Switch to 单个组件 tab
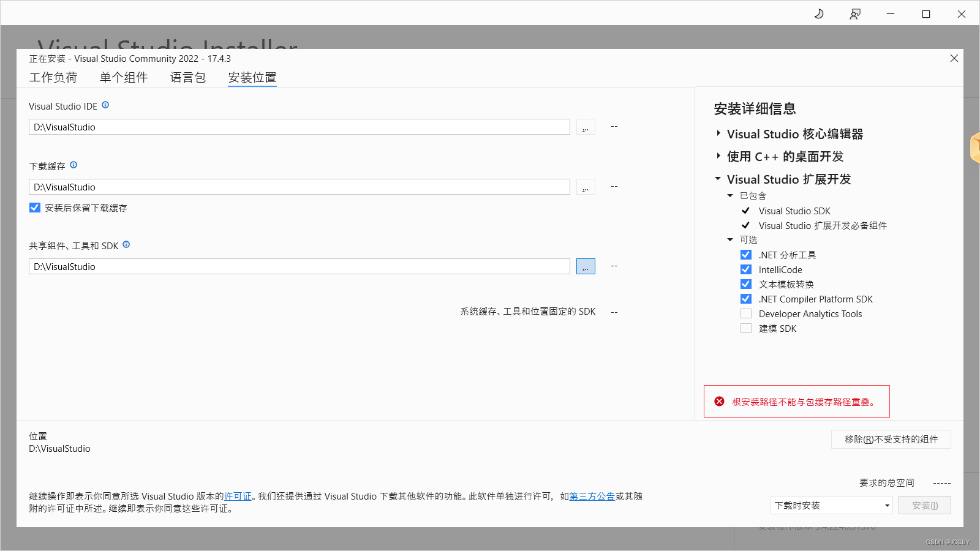The image size is (980, 551). pos(124,77)
